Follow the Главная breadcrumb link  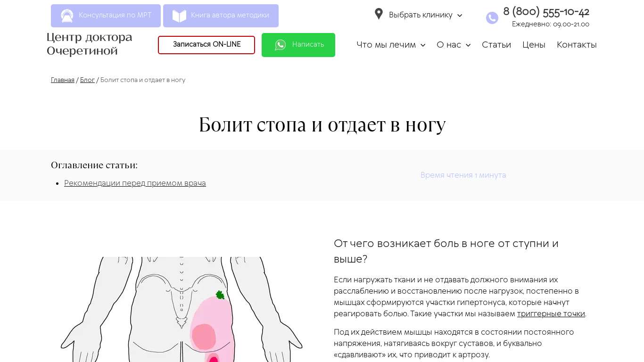[x=63, y=80]
